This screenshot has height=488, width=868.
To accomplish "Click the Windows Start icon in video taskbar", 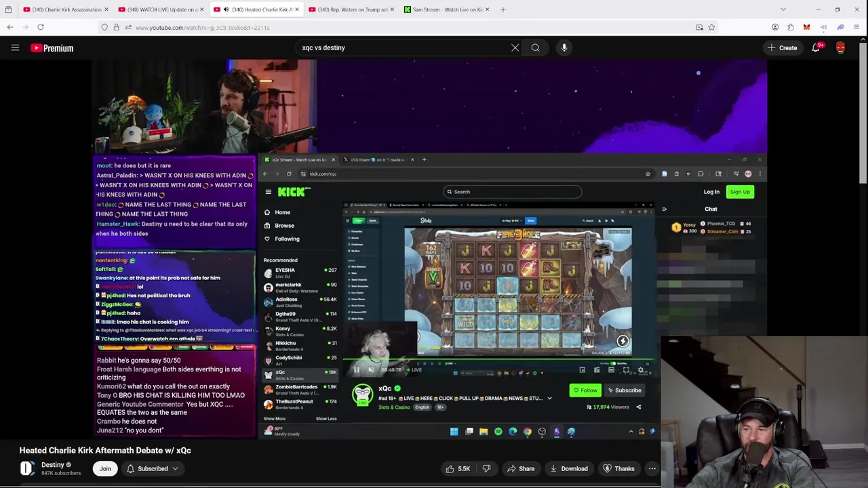I will [454, 432].
